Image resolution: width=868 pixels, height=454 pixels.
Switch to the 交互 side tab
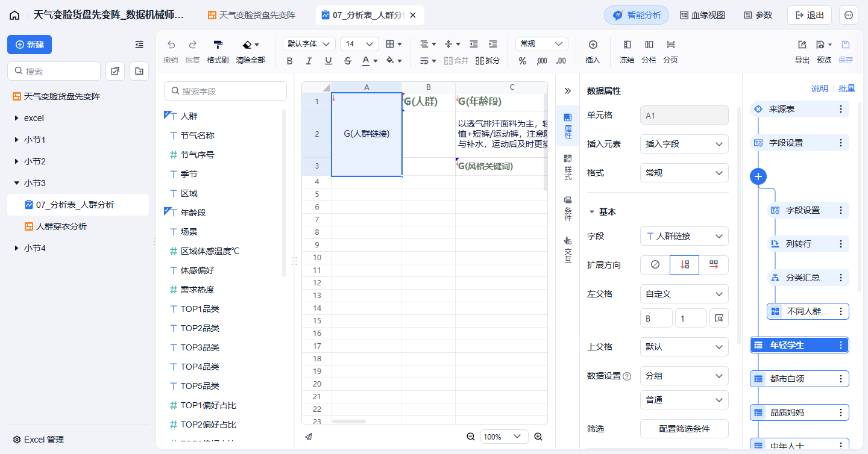click(567, 250)
